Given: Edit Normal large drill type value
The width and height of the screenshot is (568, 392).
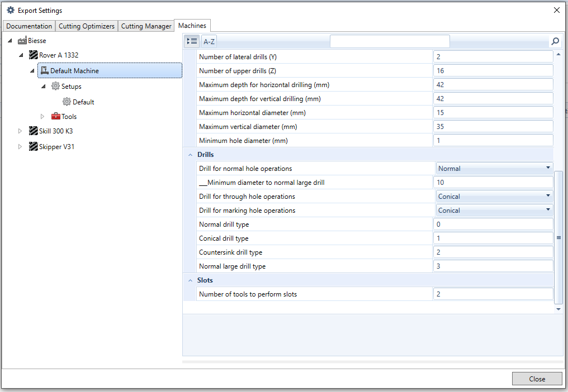Looking at the screenshot, I should [x=493, y=266].
